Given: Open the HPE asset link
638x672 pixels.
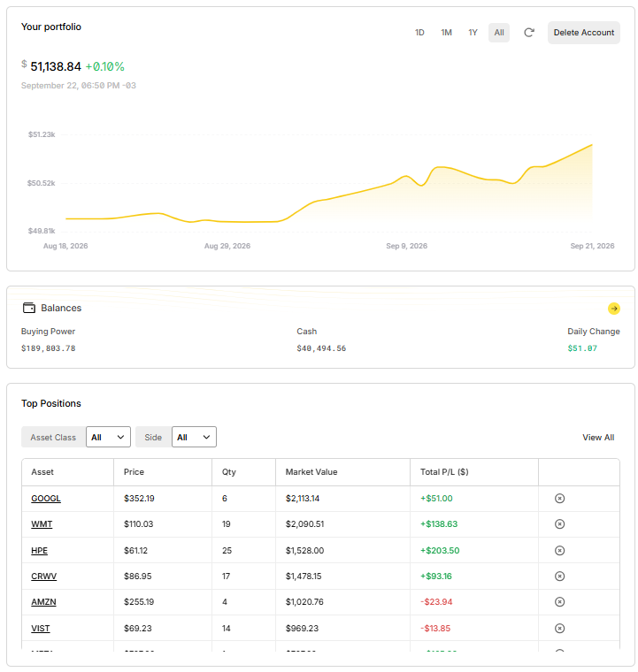Looking at the screenshot, I should (x=40, y=551).
